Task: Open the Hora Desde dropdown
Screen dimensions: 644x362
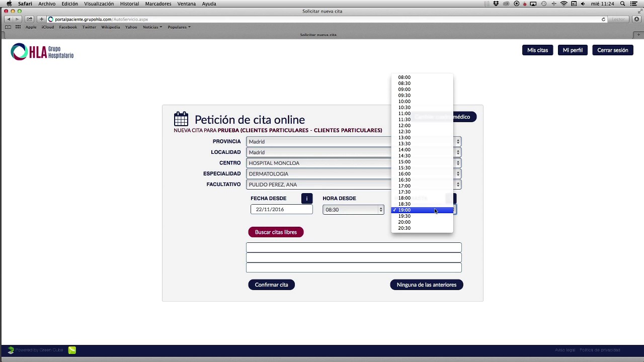Action: coord(353,210)
